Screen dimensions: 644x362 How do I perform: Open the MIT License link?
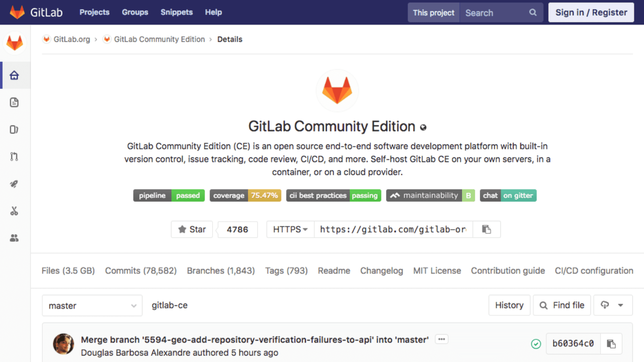pos(437,271)
